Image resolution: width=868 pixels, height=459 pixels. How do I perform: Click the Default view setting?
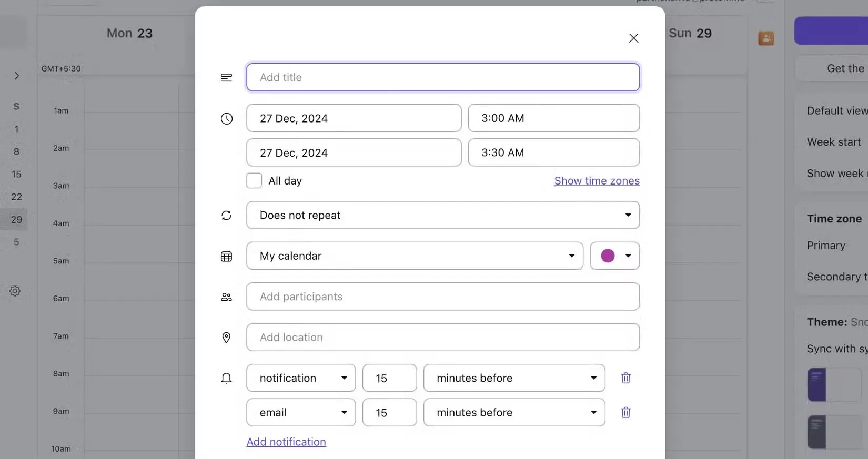837,111
